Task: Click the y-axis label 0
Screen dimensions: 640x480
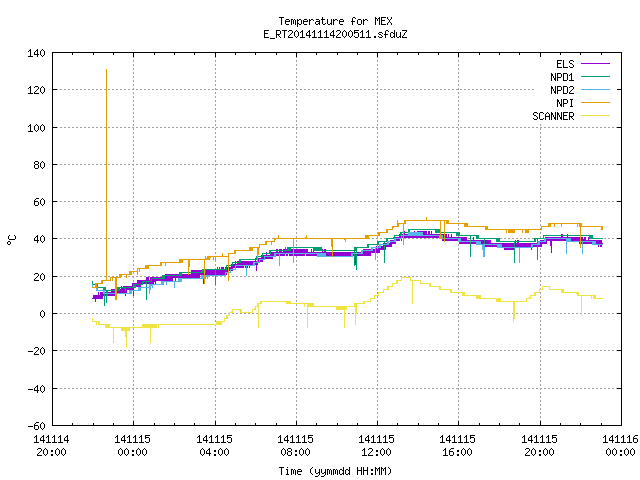Action: (x=42, y=314)
